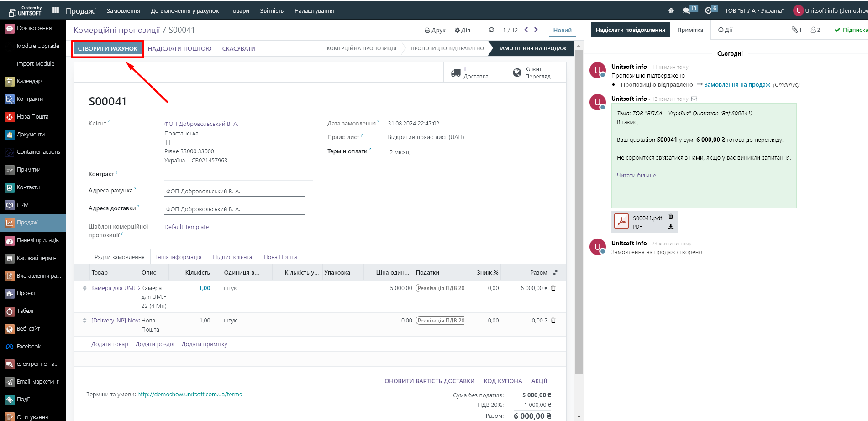Switch to Інша інформація tab

[179, 257]
